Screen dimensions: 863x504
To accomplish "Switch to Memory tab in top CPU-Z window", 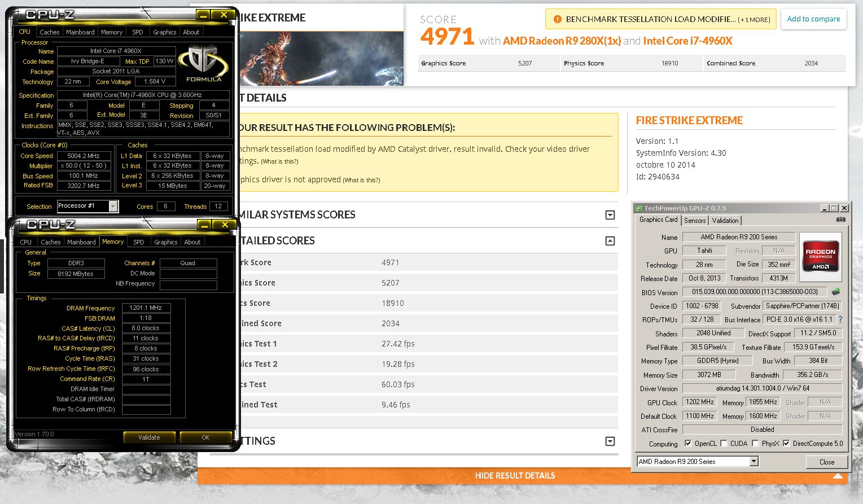I will (x=112, y=32).
